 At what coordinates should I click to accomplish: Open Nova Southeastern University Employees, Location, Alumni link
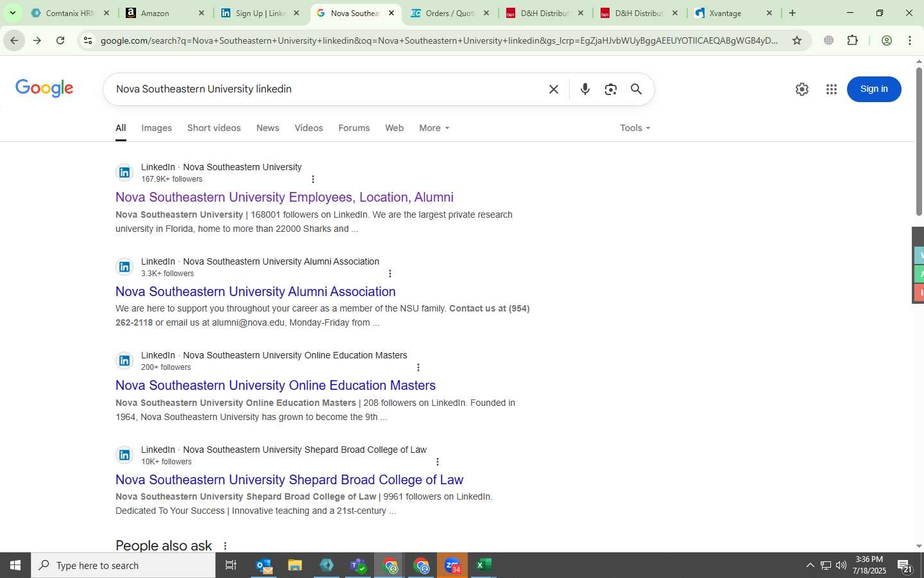click(284, 197)
